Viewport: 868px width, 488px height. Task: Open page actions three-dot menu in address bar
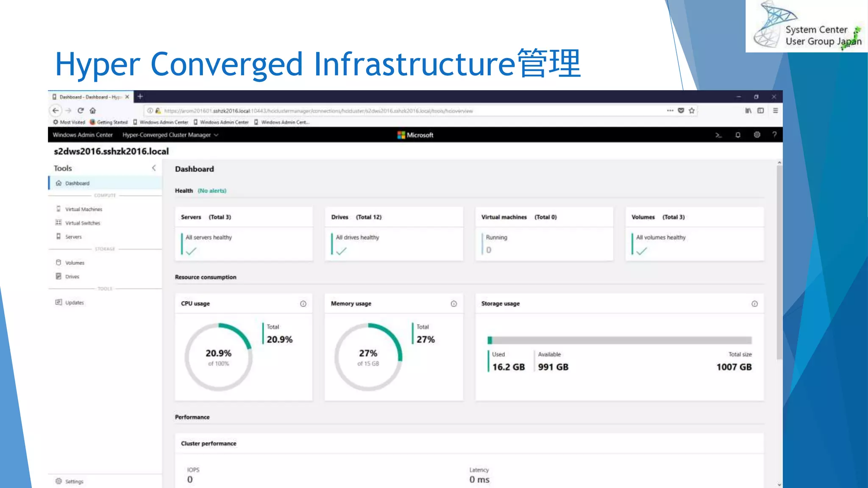(670, 111)
